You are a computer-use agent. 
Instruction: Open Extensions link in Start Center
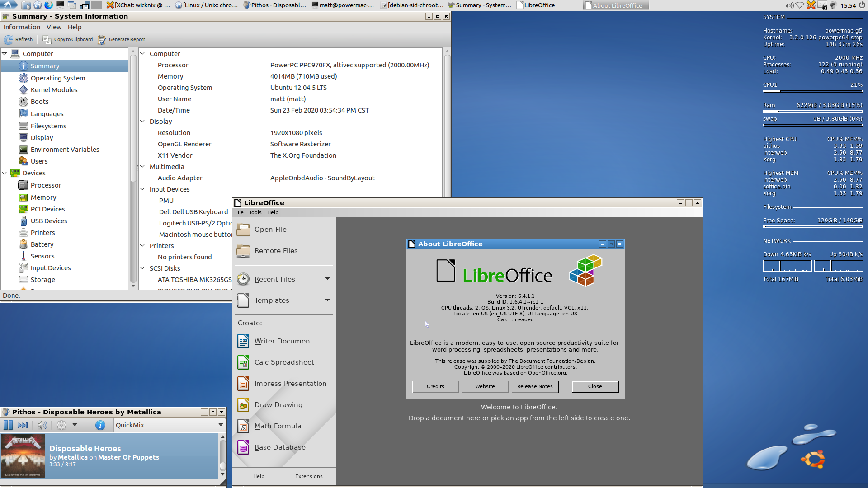309,477
